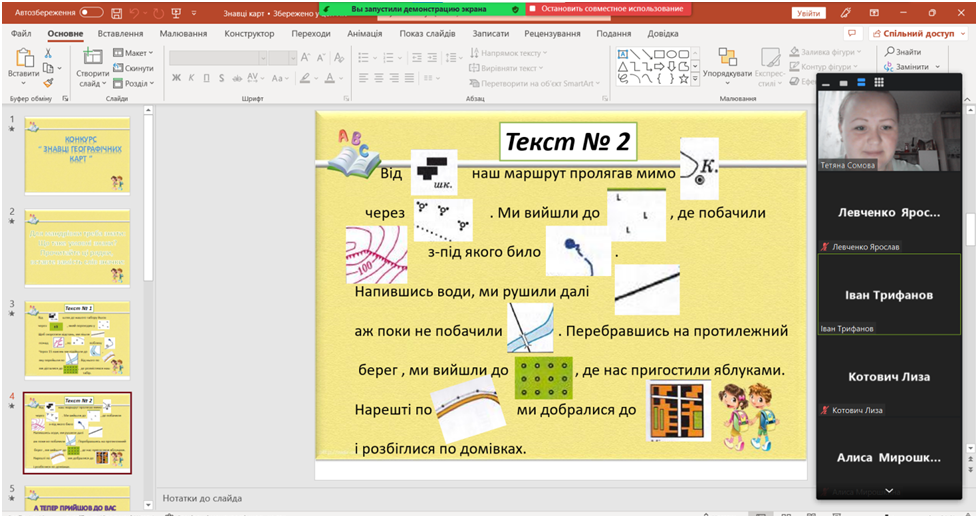This screenshot has height=518, width=978.
Task: Toggle Underline formatting
Action: tap(206, 78)
